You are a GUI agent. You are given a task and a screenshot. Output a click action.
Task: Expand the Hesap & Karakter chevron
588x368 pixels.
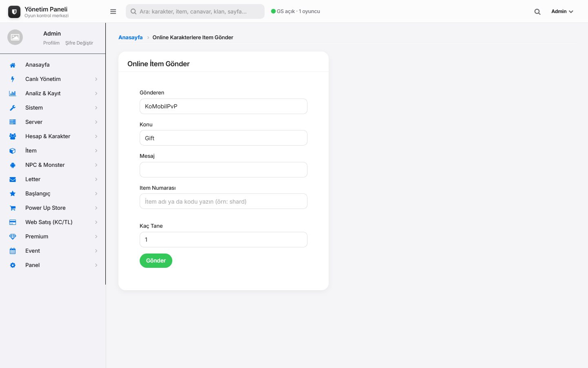tap(96, 137)
